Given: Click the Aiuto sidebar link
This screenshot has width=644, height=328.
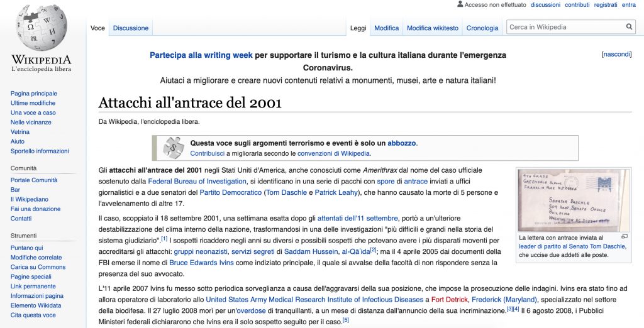Looking at the screenshot, I should coord(17,141).
